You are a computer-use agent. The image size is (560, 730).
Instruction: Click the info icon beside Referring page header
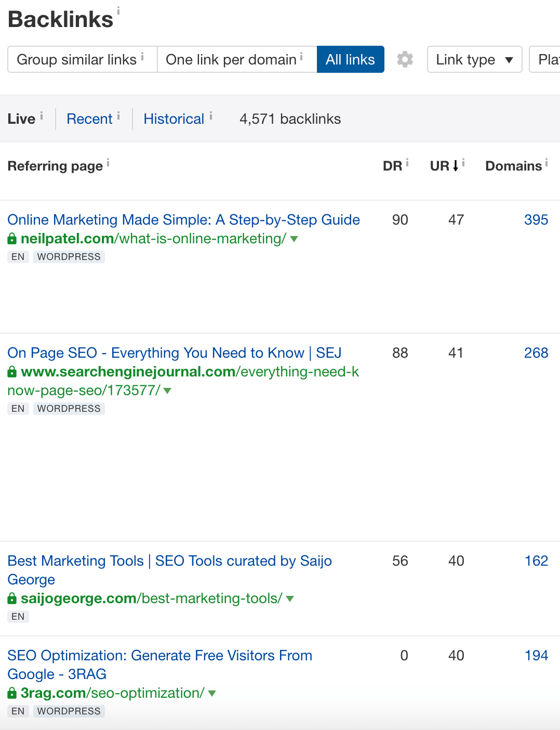pos(108,163)
